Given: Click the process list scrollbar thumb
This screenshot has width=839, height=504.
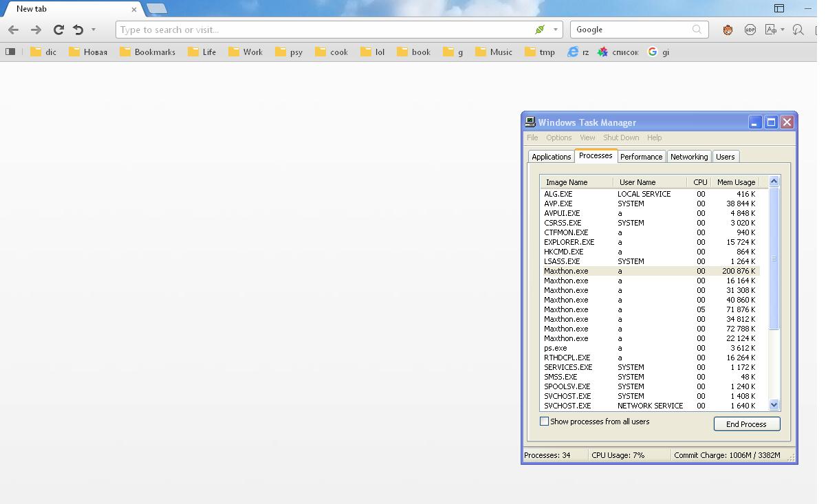Looking at the screenshot, I should (x=774, y=259).
